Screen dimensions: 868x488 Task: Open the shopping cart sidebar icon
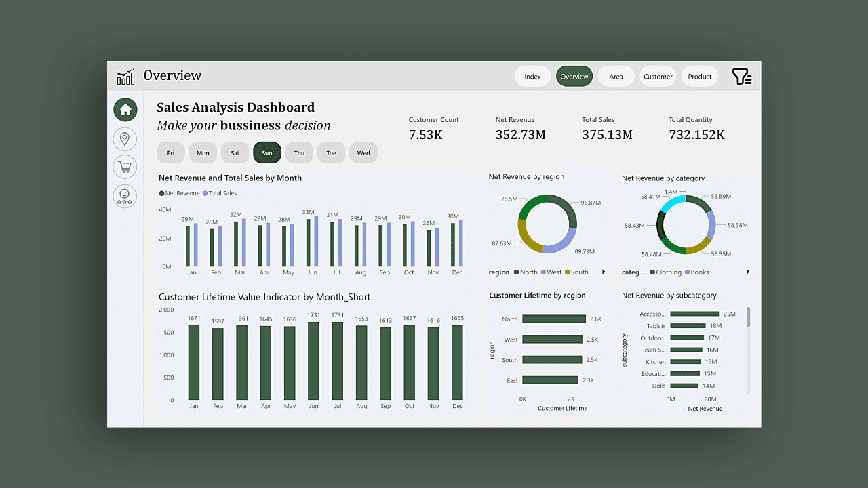pyautogui.click(x=125, y=167)
